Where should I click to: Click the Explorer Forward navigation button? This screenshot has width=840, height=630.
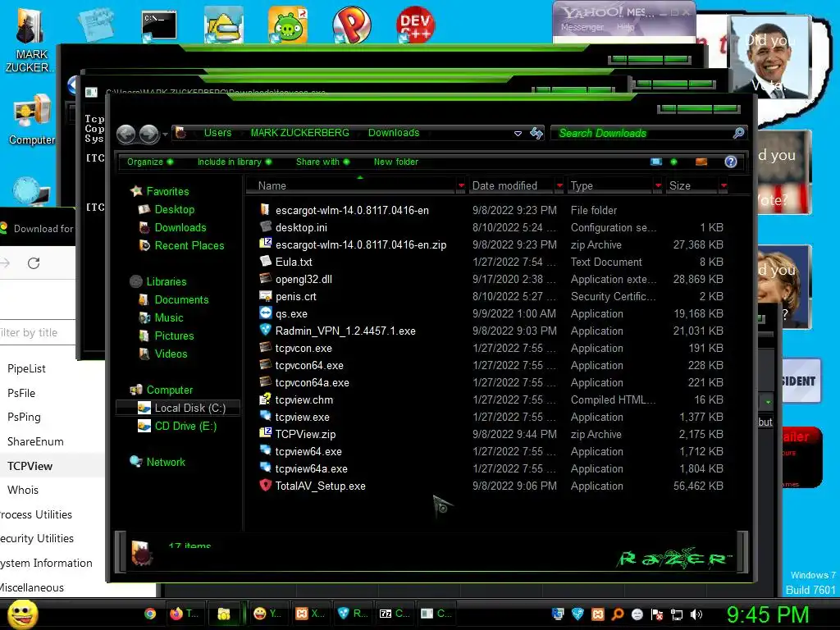tap(149, 134)
